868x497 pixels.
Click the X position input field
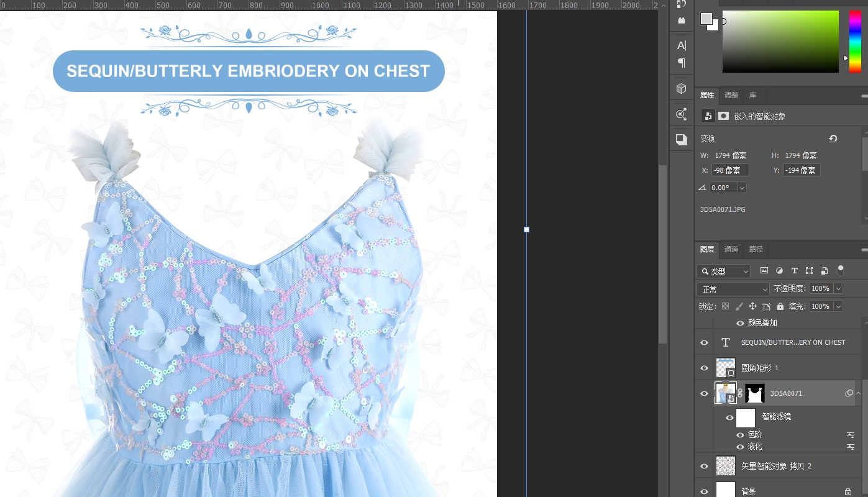(x=730, y=170)
